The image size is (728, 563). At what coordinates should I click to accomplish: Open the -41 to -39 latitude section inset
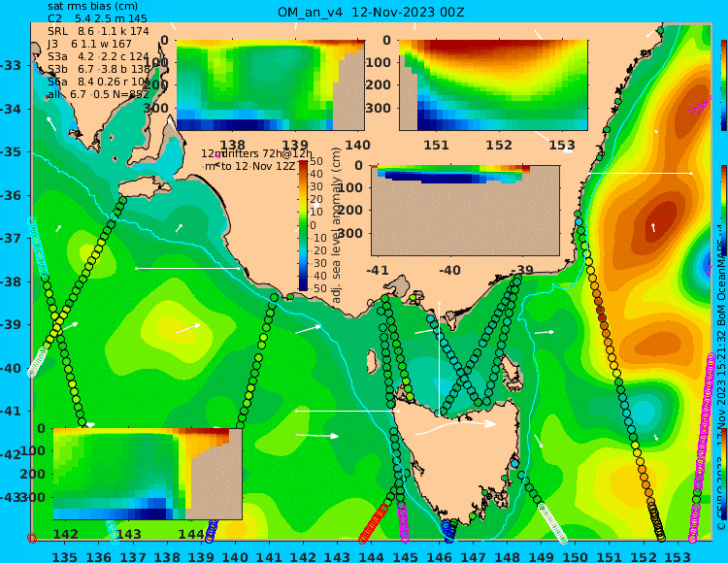point(465,211)
